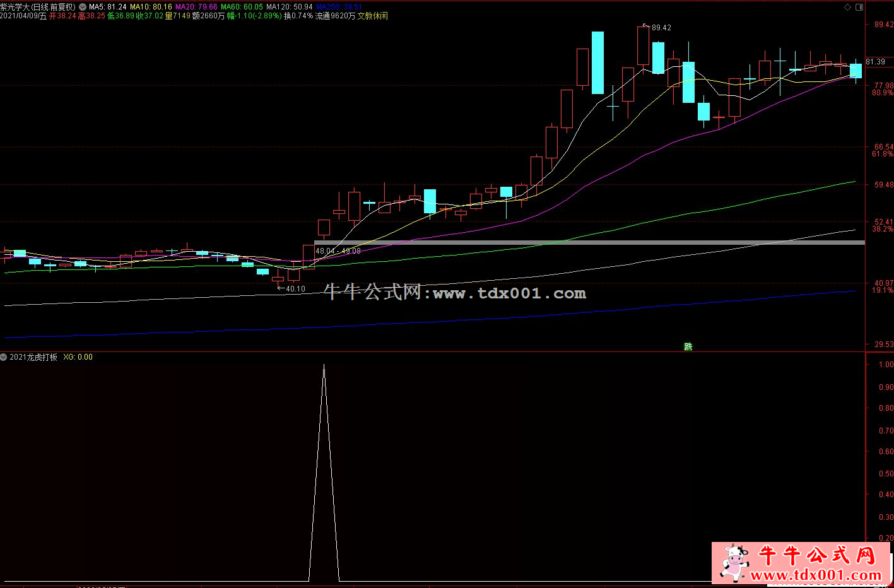Click the MA60: 60.05 label
Image resolution: width=894 pixels, height=588 pixels.
click(242, 7)
